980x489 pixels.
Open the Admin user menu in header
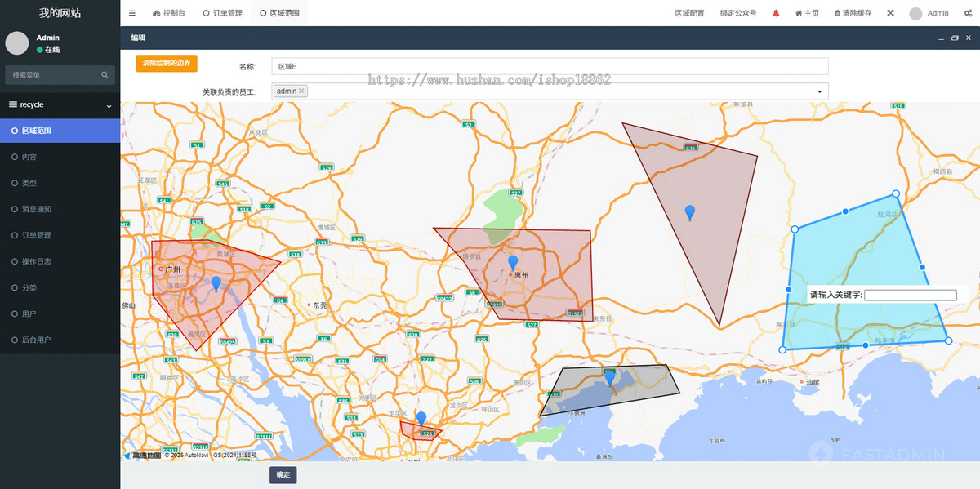[929, 13]
